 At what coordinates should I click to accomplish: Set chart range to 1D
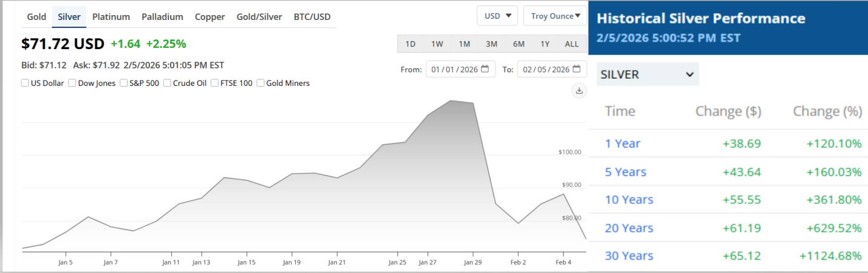(x=410, y=44)
